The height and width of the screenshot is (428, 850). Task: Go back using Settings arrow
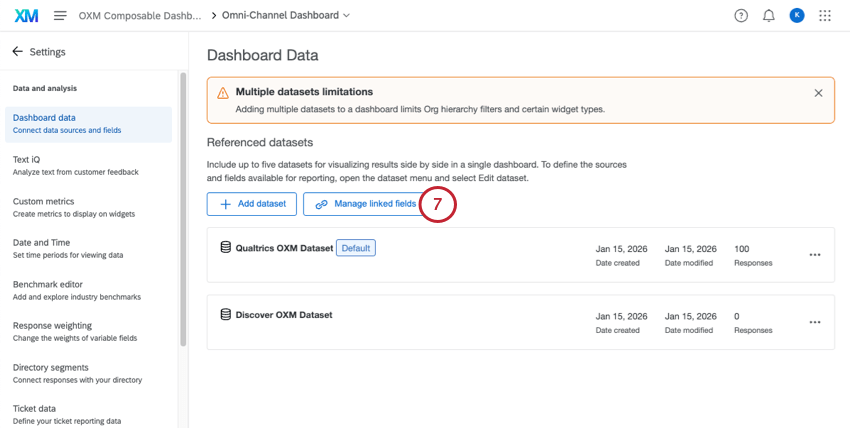click(18, 52)
